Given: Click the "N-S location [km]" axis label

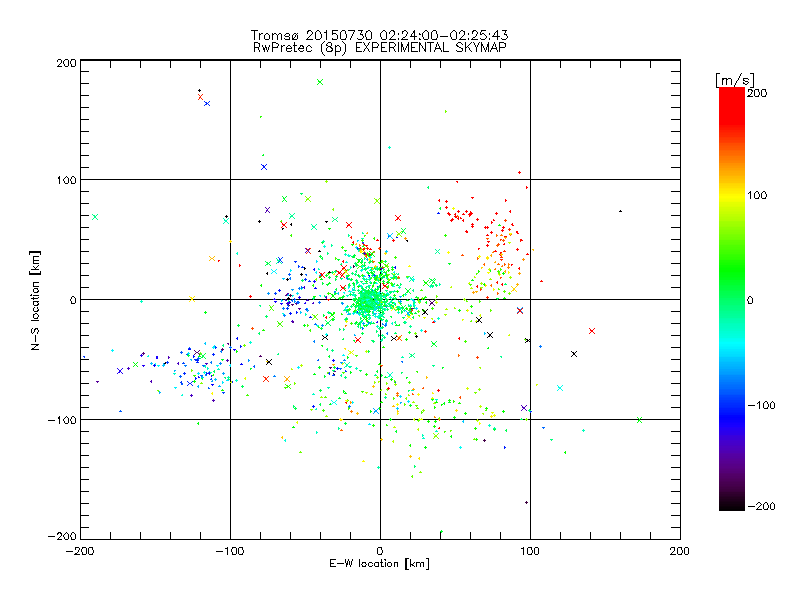Looking at the screenshot, I should click(x=35, y=300).
